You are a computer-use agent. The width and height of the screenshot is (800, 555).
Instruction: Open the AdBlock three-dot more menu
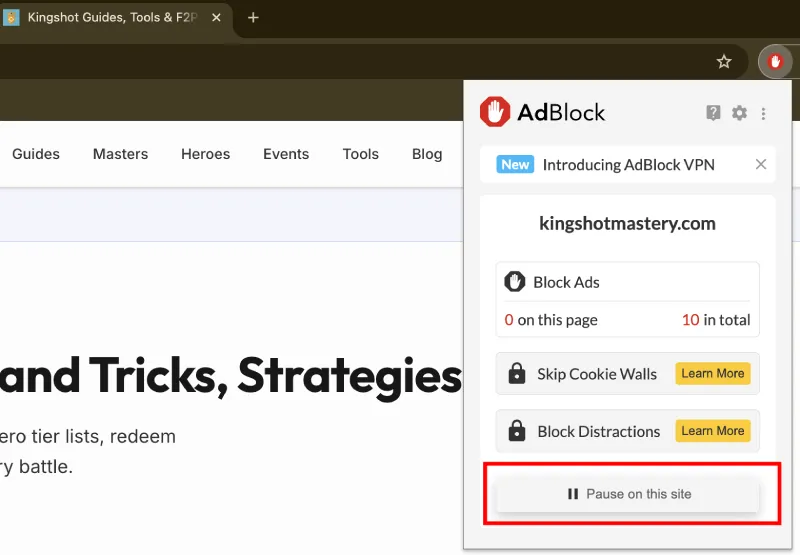tap(763, 113)
